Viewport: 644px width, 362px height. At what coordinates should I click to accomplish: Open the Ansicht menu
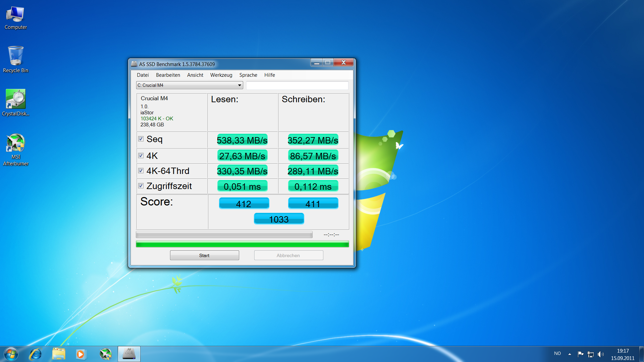tap(195, 75)
